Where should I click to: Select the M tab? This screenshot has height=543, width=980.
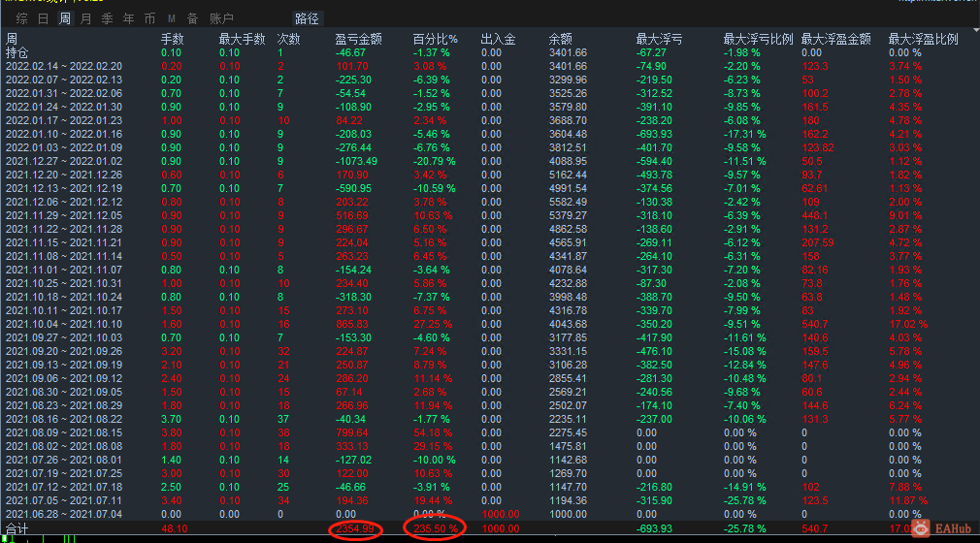[171, 18]
